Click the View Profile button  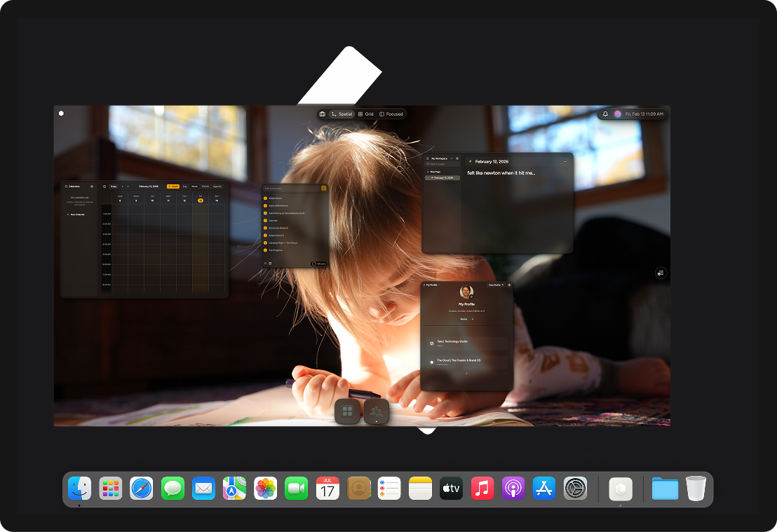pos(496,285)
